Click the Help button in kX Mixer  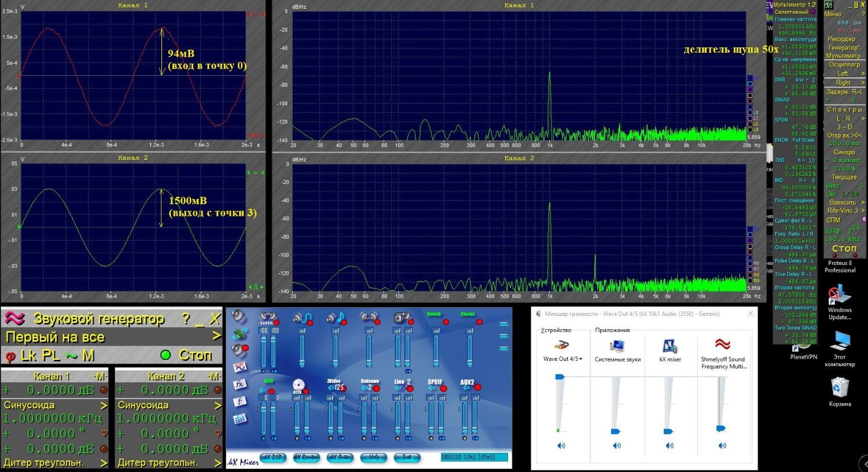pos(374,458)
